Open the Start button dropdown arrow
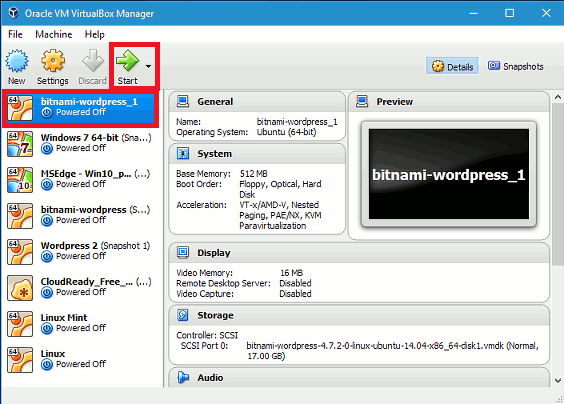This screenshot has width=564, height=404. (148, 66)
